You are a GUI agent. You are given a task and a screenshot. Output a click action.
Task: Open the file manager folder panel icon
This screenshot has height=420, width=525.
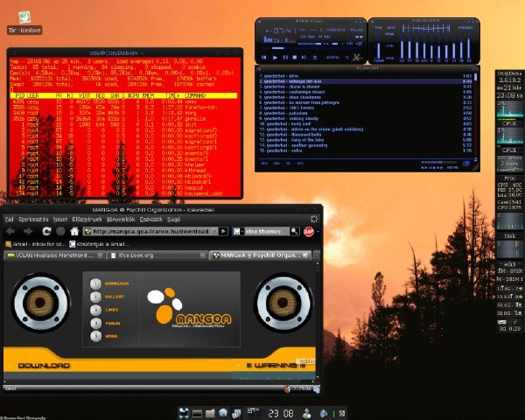tap(210, 413)
